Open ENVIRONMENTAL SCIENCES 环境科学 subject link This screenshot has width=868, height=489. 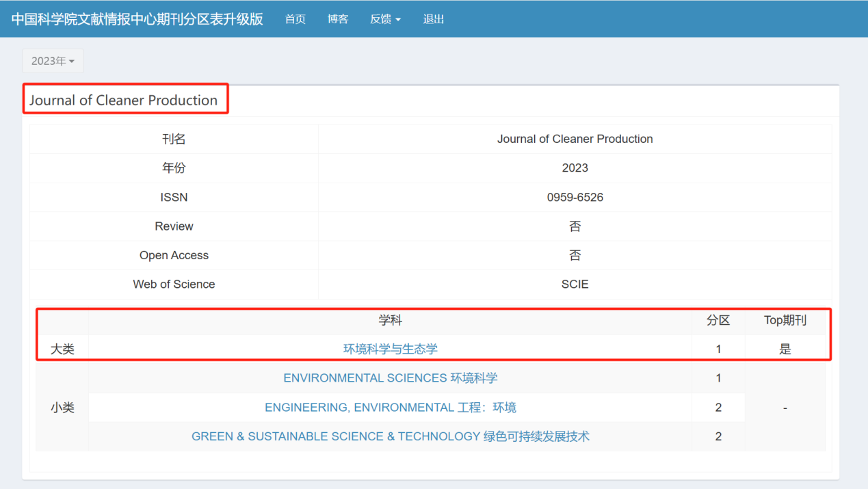(390, 378)
